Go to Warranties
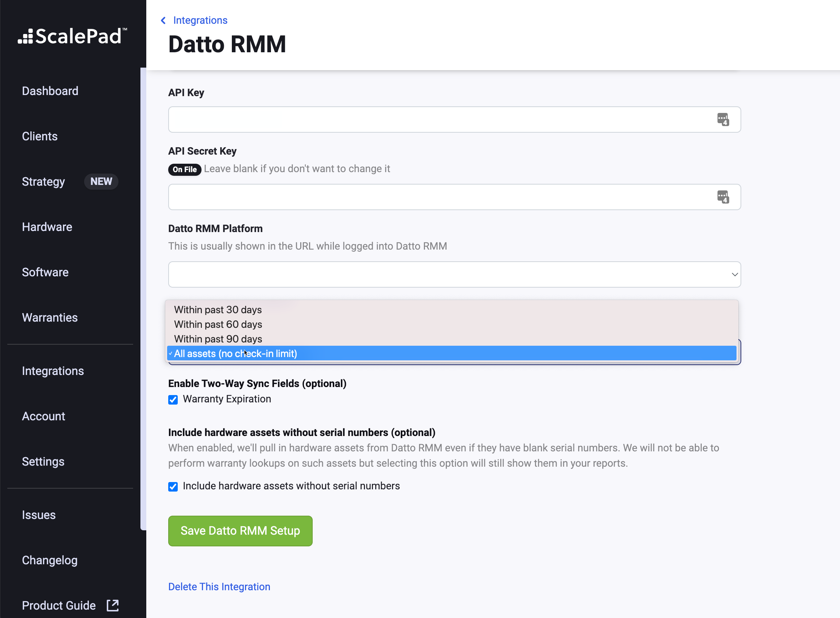This screenshot has height=618, width=840. pyautogui.click(x=50, y=317)
